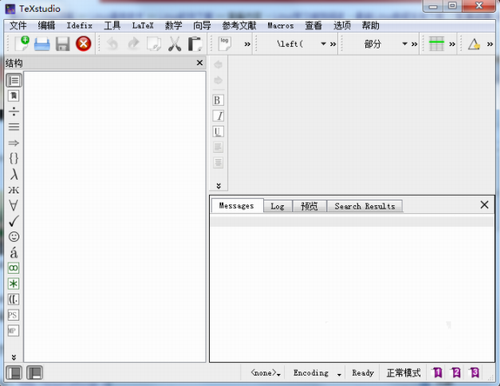Insert a table with the grid icon

click(x=436, y=44)
